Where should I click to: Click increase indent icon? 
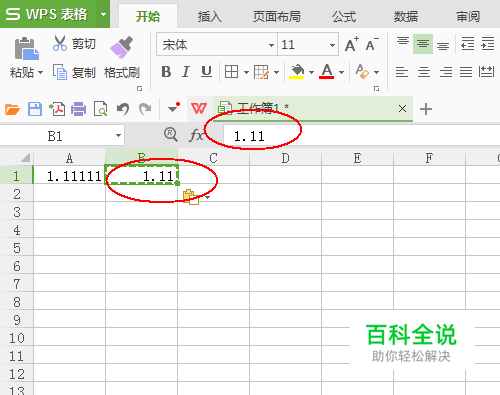[x=487, y=44]
